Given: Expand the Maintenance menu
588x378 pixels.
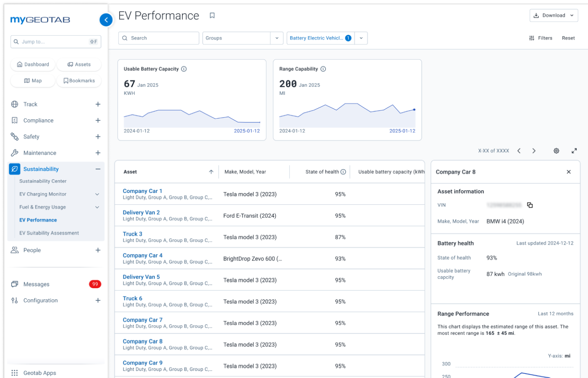Looking at the screenshot, I should (x=98, y=153).
